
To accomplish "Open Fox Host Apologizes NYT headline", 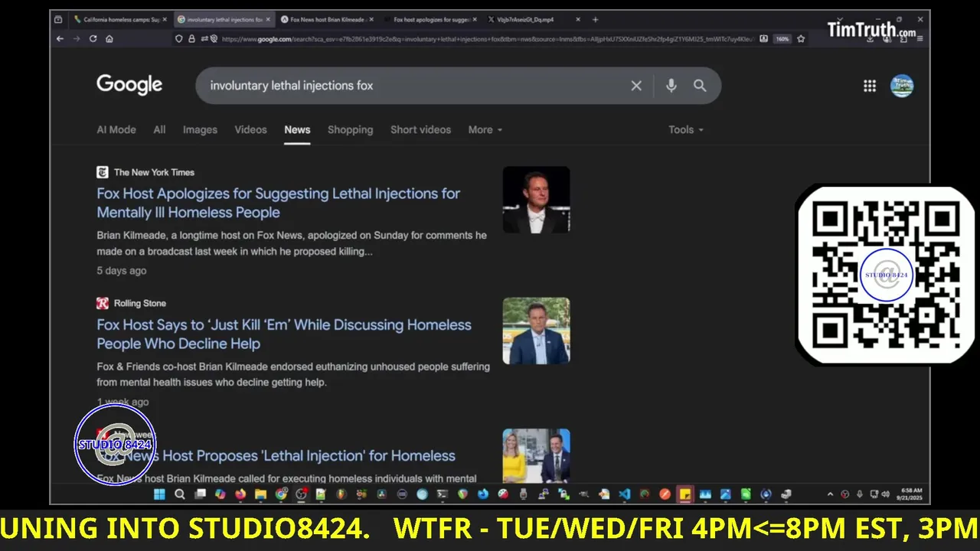I will [x=278, y=203].
